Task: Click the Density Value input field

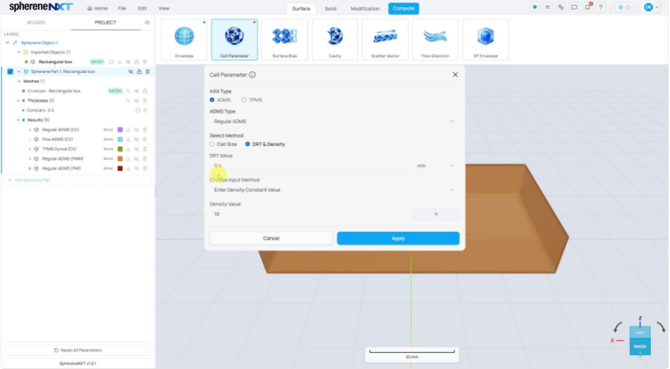Action: click(309, 214)
